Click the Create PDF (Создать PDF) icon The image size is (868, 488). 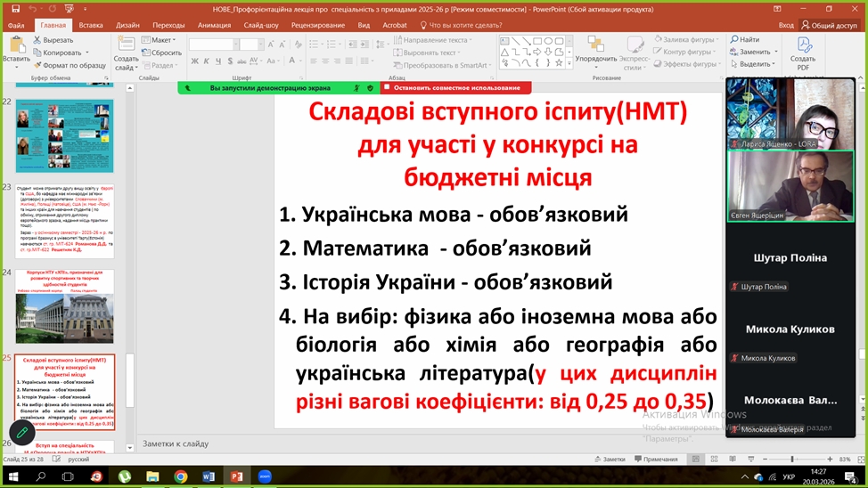coord(804,52)
